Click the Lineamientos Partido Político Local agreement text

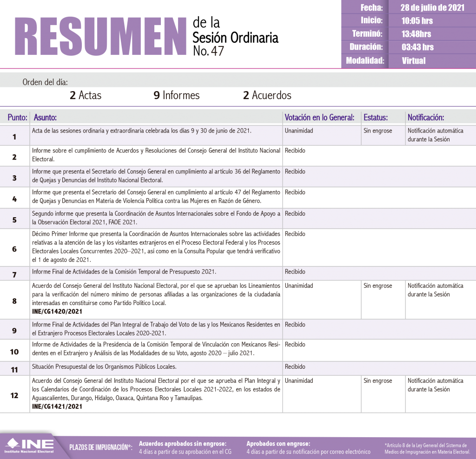click(156, 294)
